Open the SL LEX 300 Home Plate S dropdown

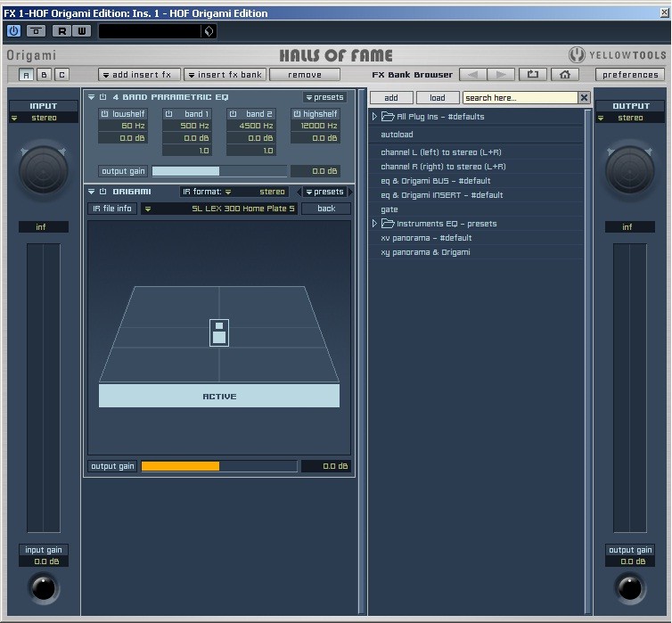(219, 209)
